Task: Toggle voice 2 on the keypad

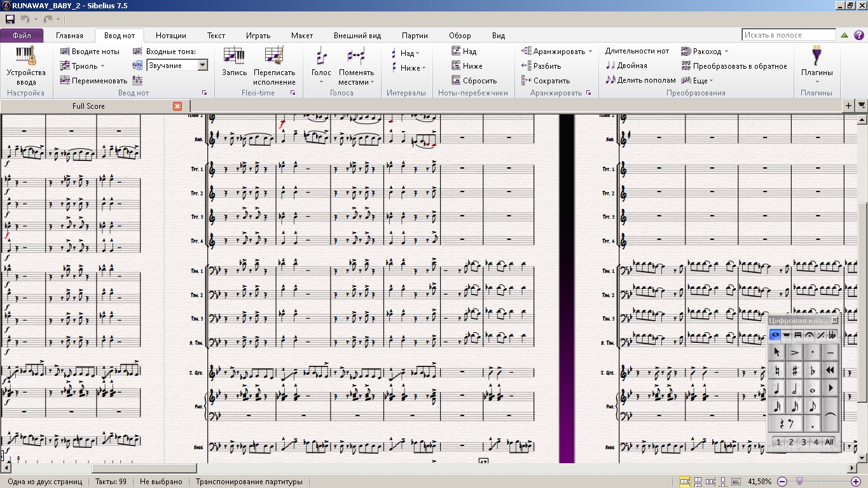Action: (x=790, y=442)
